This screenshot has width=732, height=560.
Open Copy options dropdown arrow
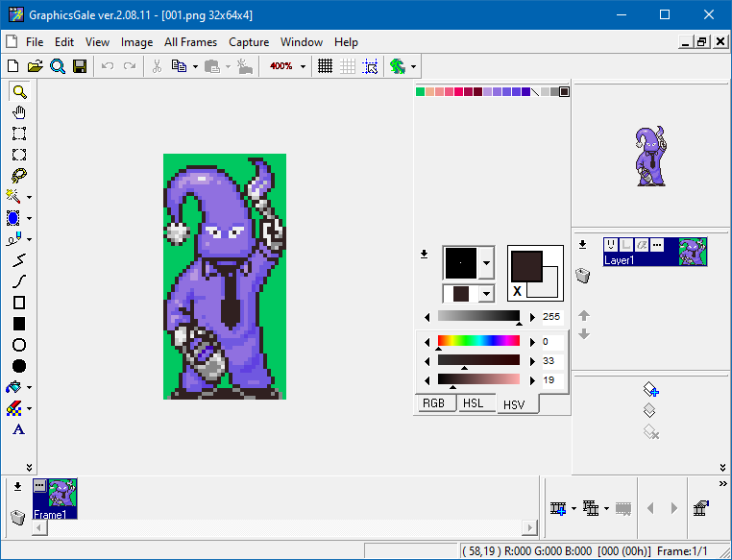click(x=195, y=66)
